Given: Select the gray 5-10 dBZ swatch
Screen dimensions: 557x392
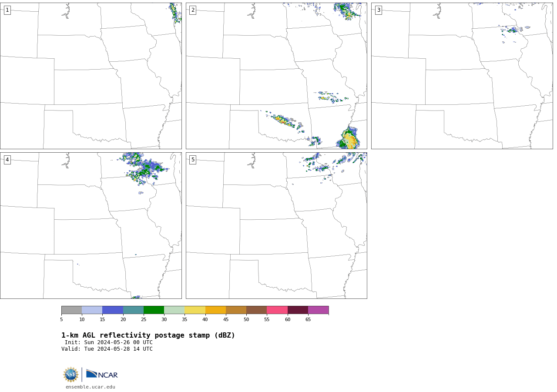Looking at the screenshot, I should pos(71,310).
